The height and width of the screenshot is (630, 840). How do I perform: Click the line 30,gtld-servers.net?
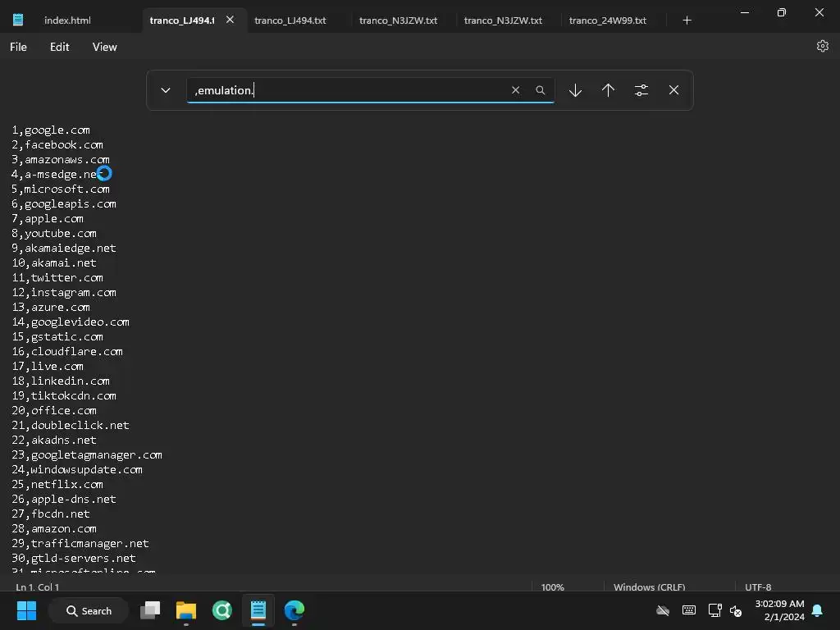click(74, 558)
